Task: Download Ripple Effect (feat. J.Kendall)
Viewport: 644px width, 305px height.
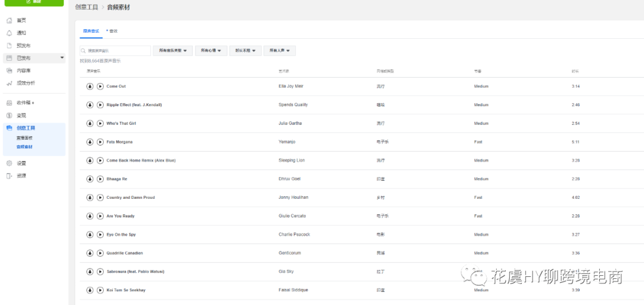Action: [90, 105]
